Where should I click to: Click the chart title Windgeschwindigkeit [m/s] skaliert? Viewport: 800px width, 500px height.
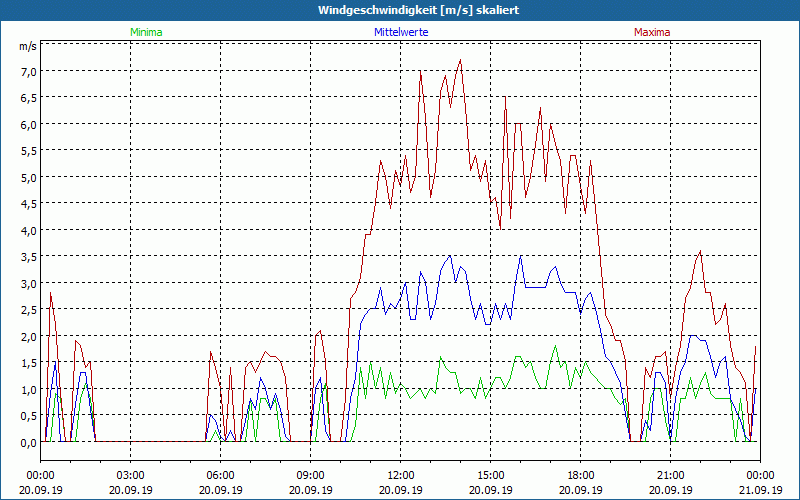[x=418, y=10]
